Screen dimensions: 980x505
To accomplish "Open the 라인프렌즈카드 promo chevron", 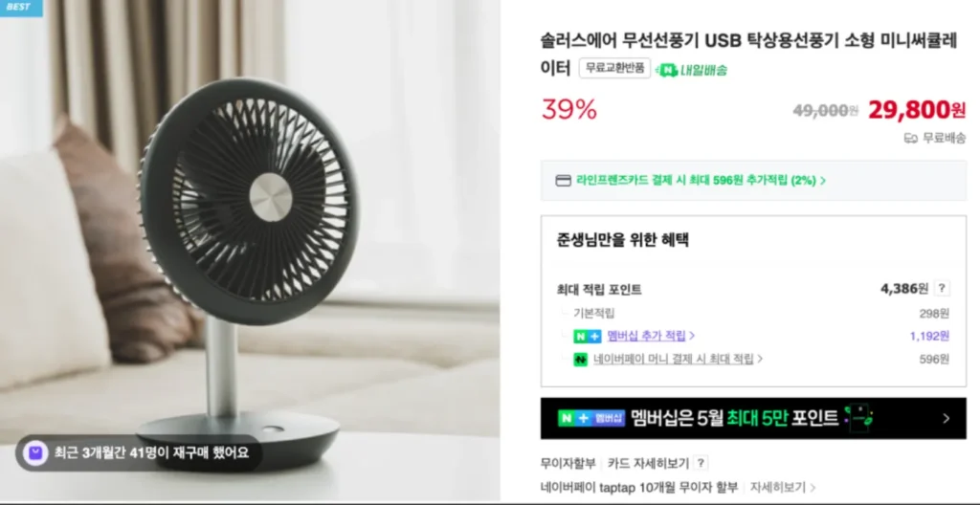I will (x=823, y=181).
